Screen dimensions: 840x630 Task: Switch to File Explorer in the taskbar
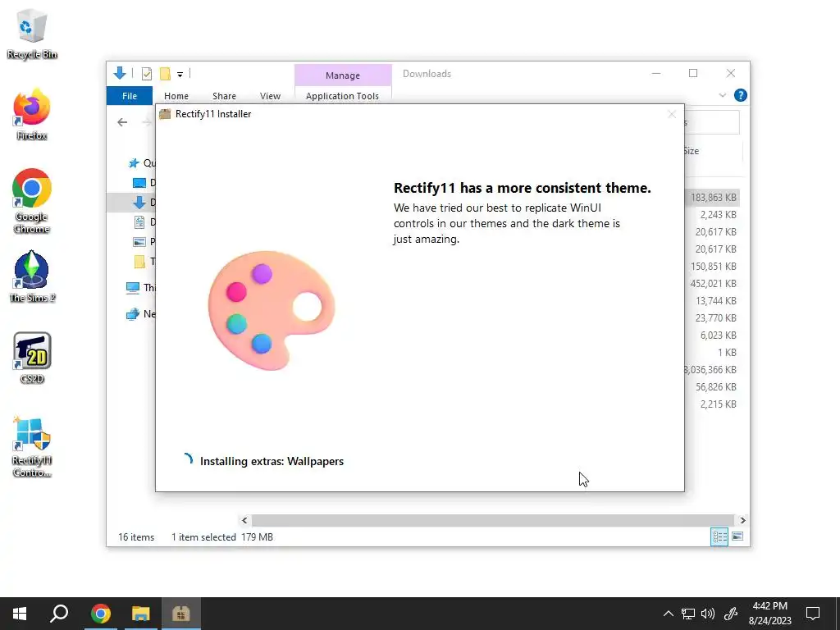click(x=141, y=614)
